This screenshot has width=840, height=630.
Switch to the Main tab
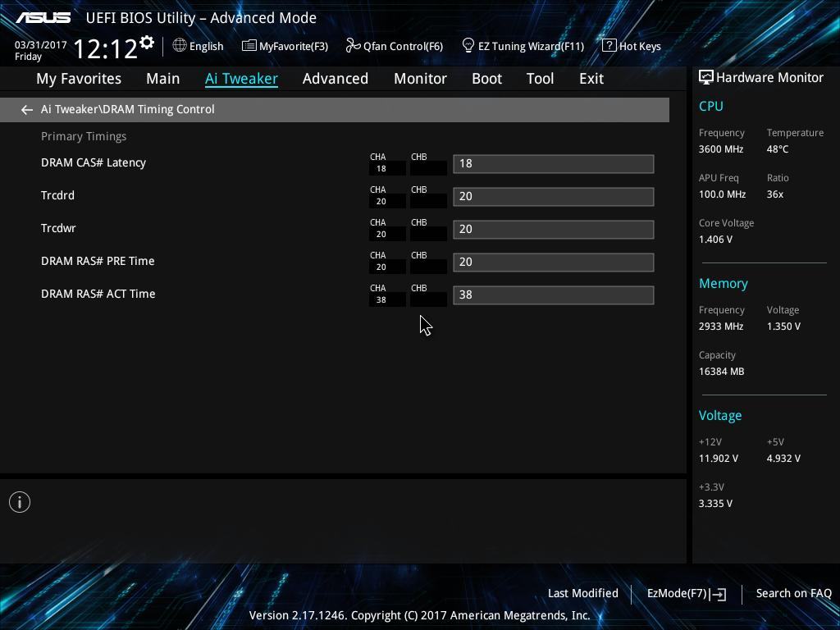tap(163, 79)
